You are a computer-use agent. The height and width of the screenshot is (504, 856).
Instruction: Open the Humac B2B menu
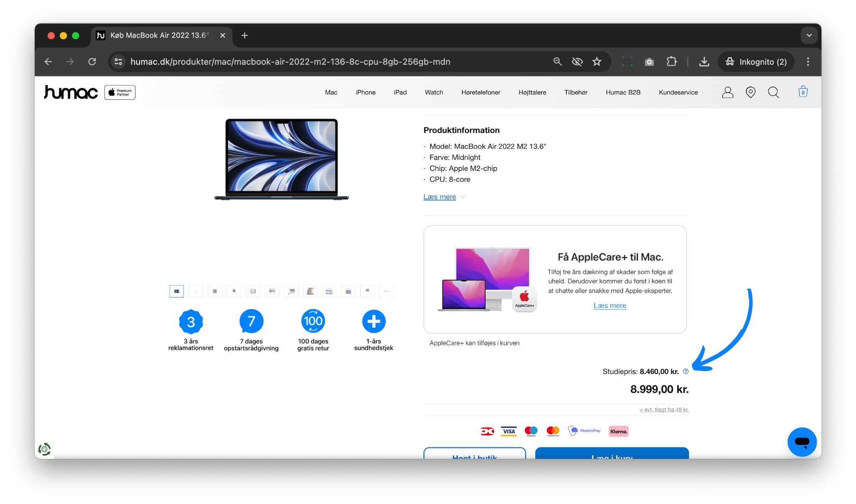point(623,92)
